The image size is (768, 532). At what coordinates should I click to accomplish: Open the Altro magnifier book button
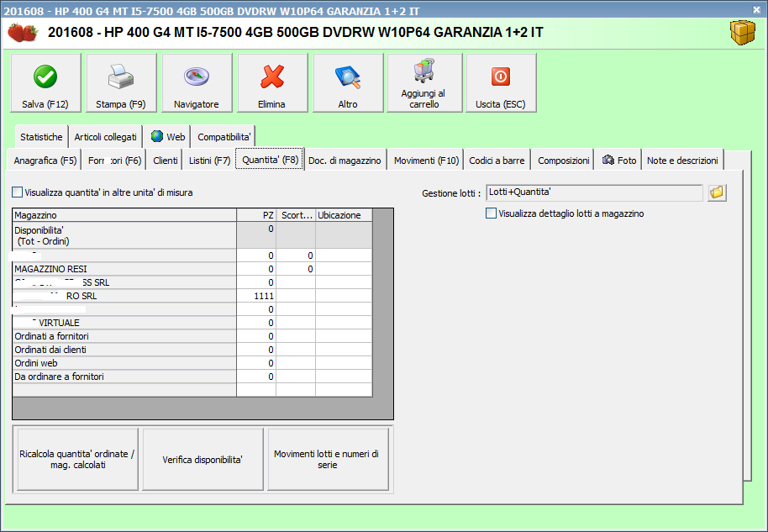click(348, 83)
